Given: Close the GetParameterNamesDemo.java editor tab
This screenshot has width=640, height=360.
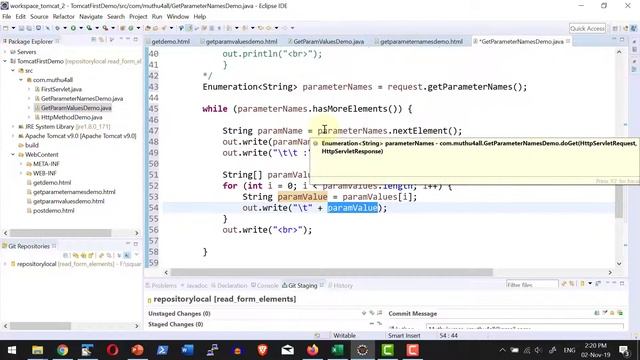Looking at the screenshot, I should (568, 41).
